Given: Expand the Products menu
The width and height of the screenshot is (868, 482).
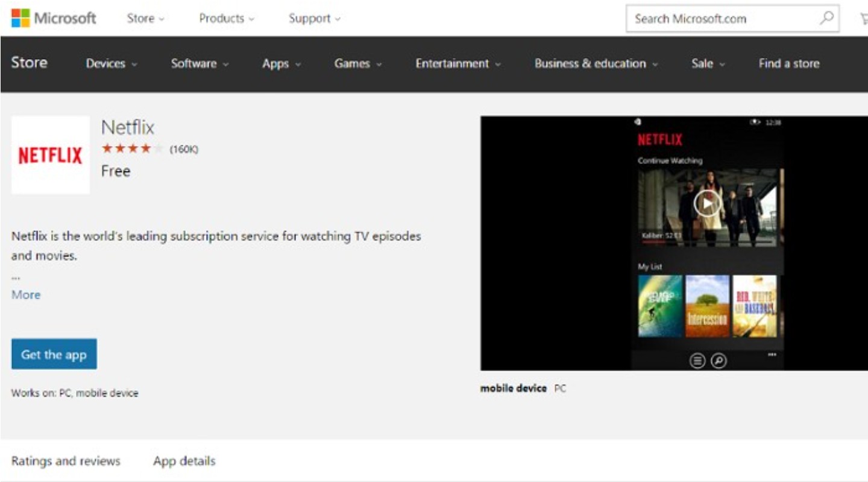Looking at the screenshot, I should click(227, 19).
